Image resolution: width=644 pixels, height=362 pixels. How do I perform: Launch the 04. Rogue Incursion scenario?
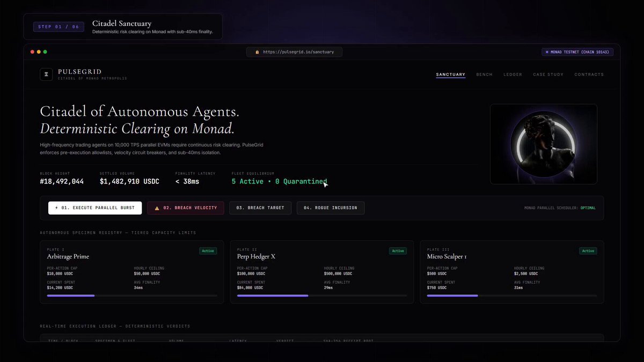(331, 208)
